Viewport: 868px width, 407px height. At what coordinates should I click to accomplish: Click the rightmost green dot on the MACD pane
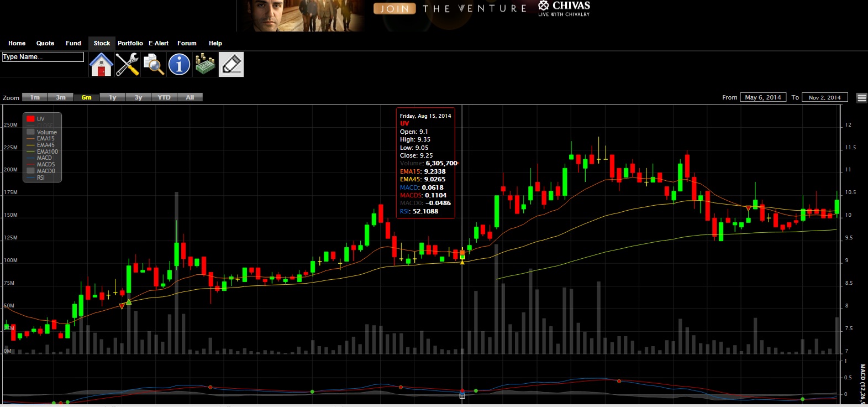[803, 399]
